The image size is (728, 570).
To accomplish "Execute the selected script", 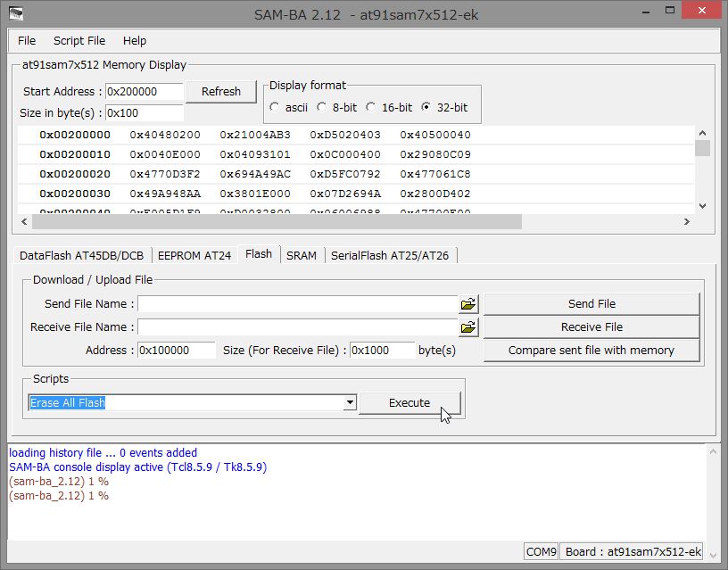I will click(409, 403).
